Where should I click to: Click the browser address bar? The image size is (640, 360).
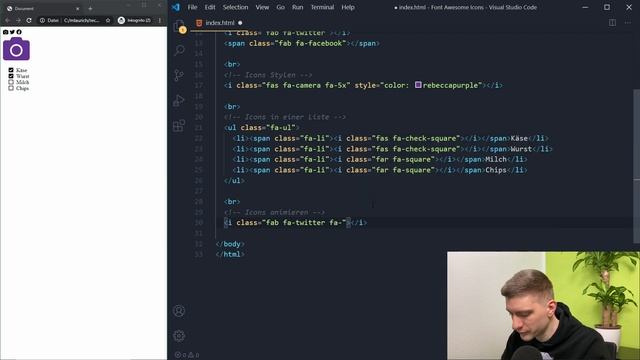pyautogui.click(x=76, y=20)
